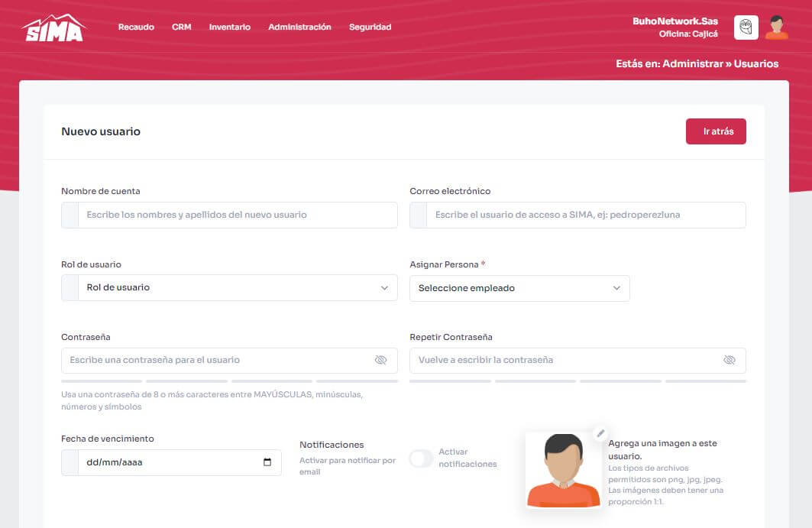Click the Ir atrás button
Viewport: 812px width, 528px height.
715,131
